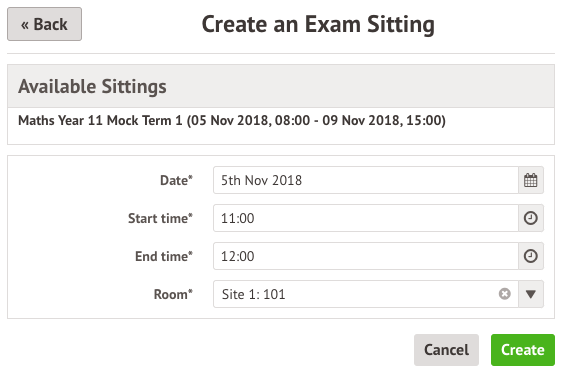Focus the Start time field showing 11:00
The height and width of the screenshot is (377, 567).
click(x=366, y=218)
